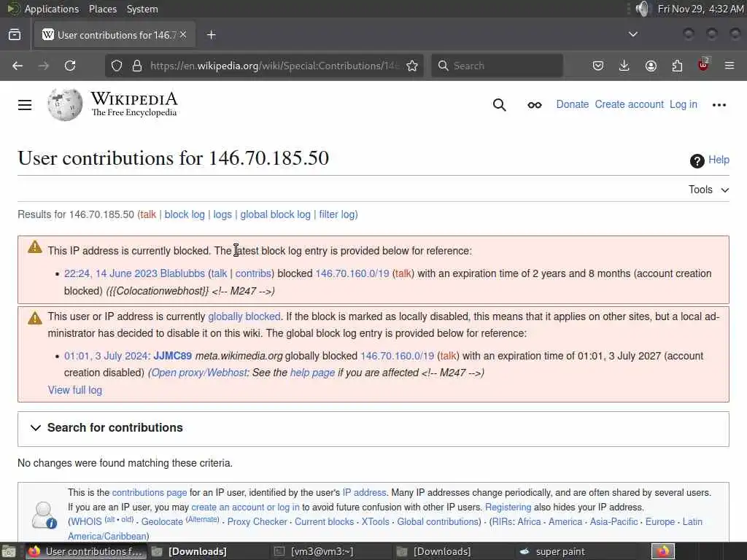Open the filter log link
This screenshot has width=747, height=560.
coord(337,215)
